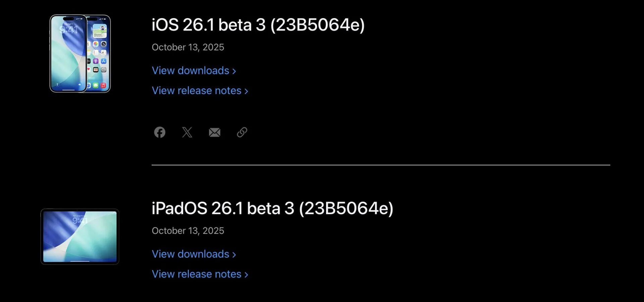The width and height of the screenshot is (644, 302).
Task: View downloads for iOS 26.1 beta 3
Action: (x=191, y=71)
